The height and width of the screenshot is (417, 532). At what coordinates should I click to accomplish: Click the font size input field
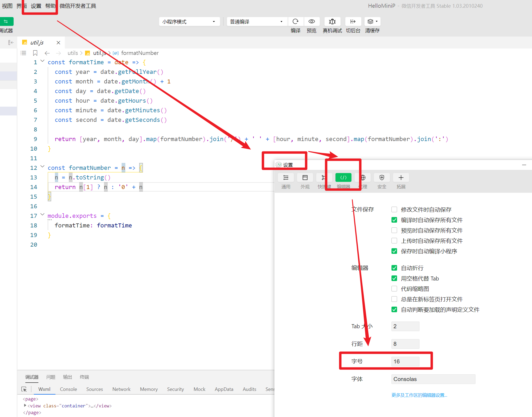[405, 362]
